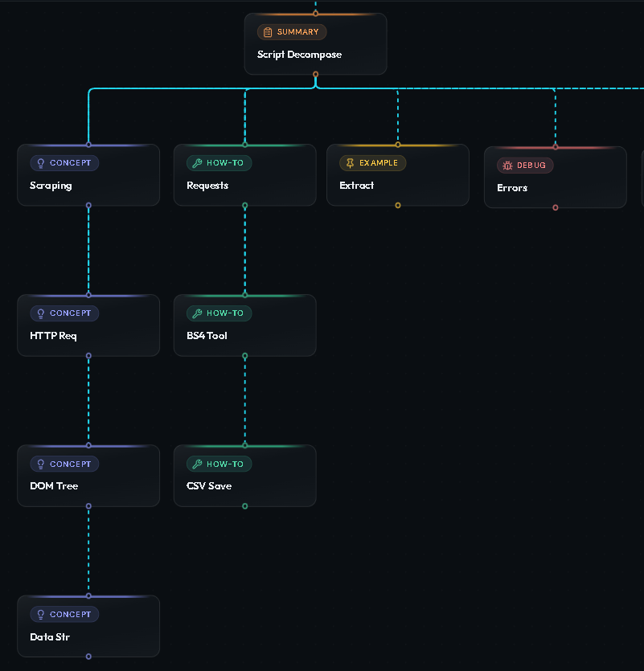The width and height of the screenshot is (644, 671).
Task: Select the CONCEPT badge on the DOM Tree node
Action: point(64,464)
